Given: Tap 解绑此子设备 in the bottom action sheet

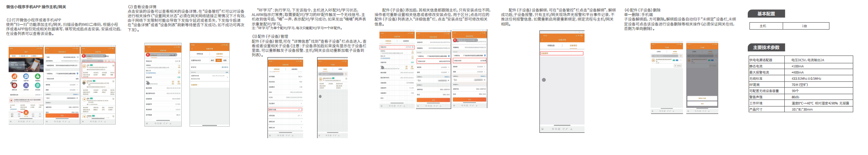Looking at the screenshot, I should click(x=702, y=98).
